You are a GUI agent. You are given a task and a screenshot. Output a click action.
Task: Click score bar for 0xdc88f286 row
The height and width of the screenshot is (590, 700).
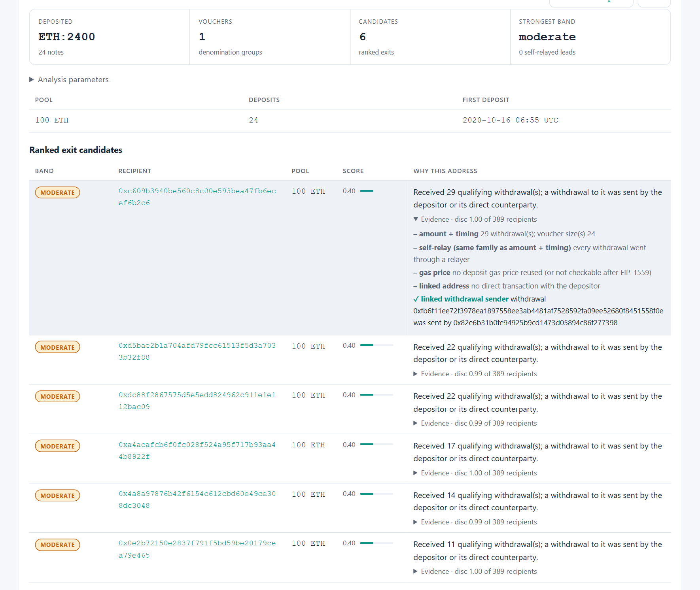376,395
